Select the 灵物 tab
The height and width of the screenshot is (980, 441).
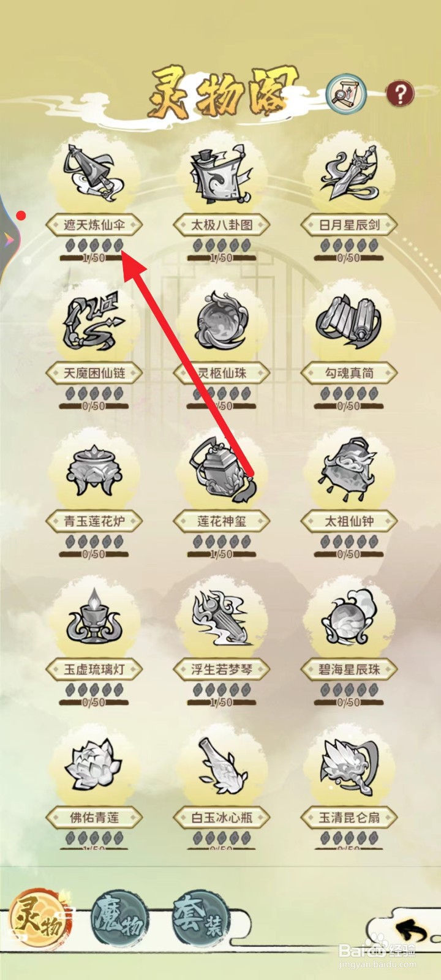pyautogui.click(x=38, y=918)
